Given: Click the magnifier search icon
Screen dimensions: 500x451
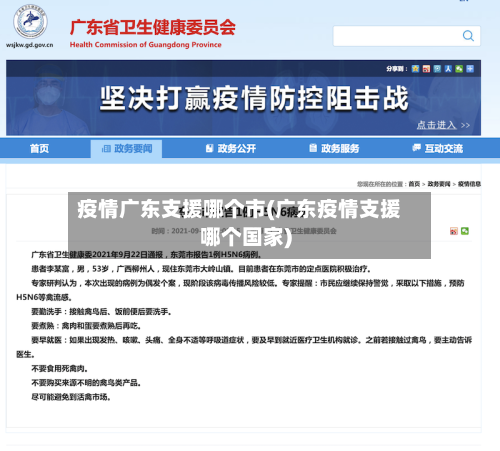Looking at the screenshot, I should (x=468, y=36).
